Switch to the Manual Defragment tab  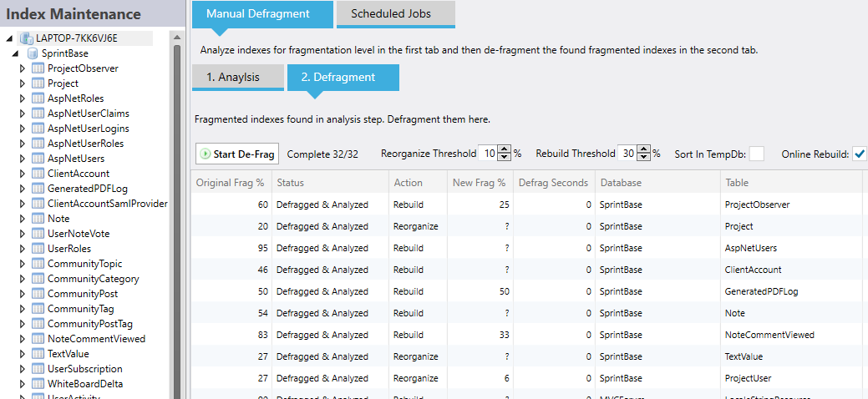pos(262,14)
